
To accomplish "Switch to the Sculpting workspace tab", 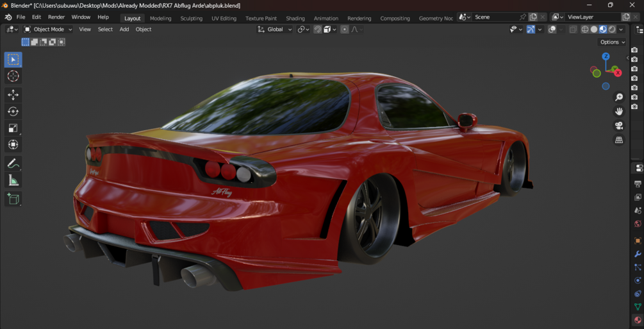I will tap(192, 18).
